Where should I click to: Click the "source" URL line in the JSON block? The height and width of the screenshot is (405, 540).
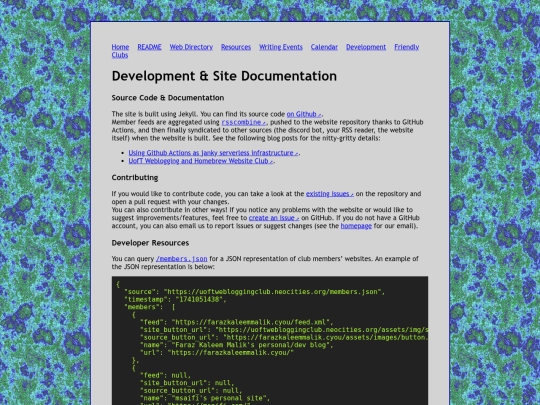(x=255, y=292)
